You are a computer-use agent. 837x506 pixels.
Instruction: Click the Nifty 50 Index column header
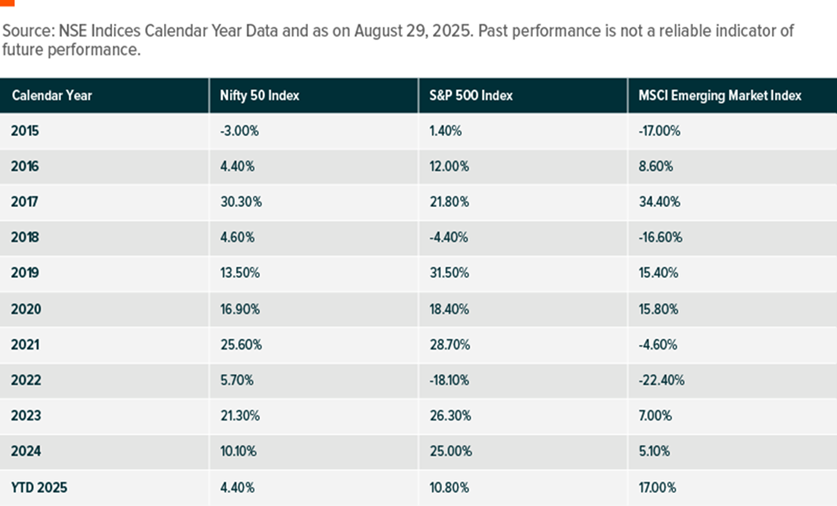pyautogui.click(x=259, y=95)
